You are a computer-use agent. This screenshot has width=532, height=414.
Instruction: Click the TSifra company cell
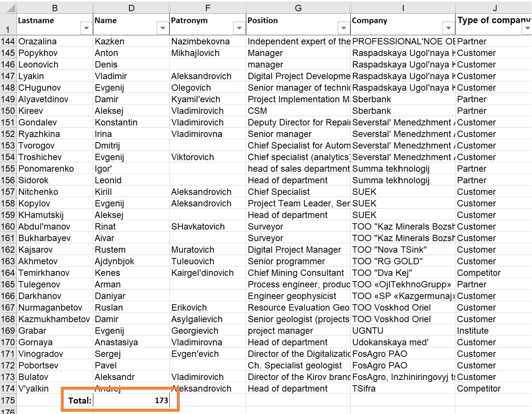pos(403,388)
